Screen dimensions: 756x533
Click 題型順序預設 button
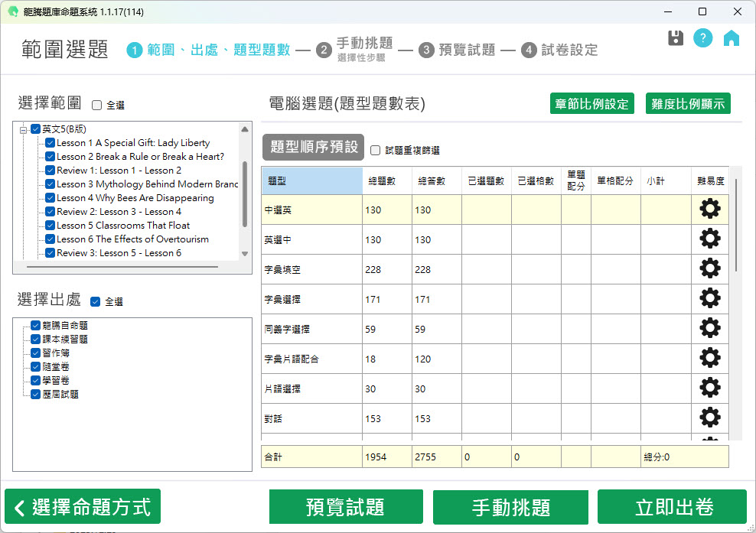314,147
